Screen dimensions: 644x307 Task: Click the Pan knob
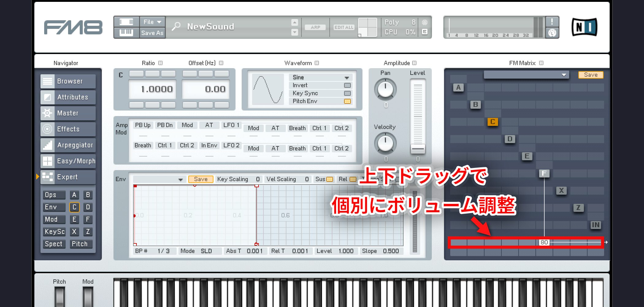pos(385,89)
